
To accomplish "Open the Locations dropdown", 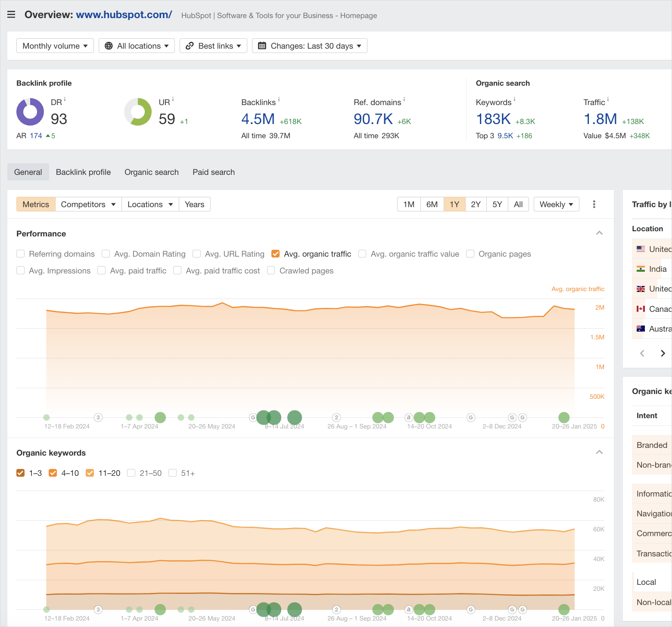I will (150, 204).
